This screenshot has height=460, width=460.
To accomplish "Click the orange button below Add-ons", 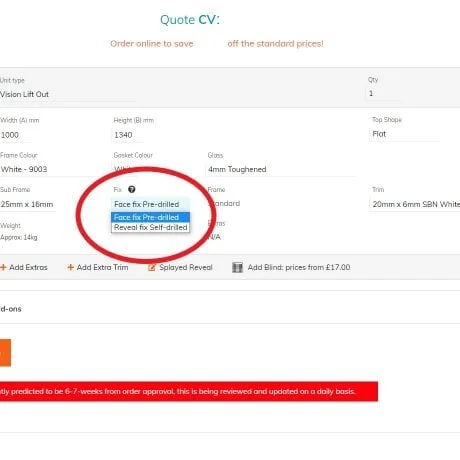I will point(5,353).
